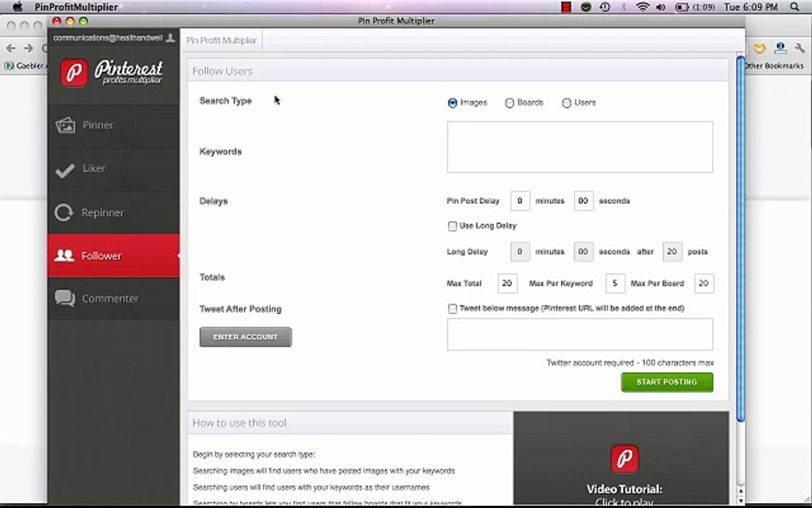Open the Apple menu
Viewport: 812px width, 508px height.
[x=18, y=7]
